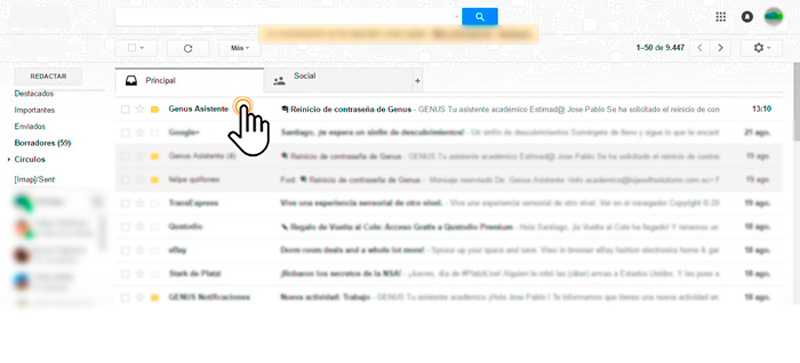Click the REDACTAR compose button
This screenshot has height=363, width=800.
click(x=48, y=76)
